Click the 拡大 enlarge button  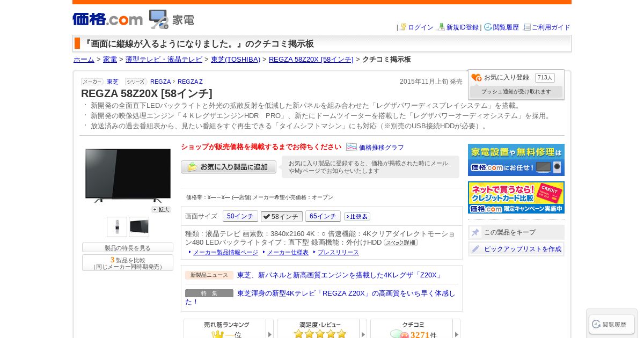pos(161,210)
